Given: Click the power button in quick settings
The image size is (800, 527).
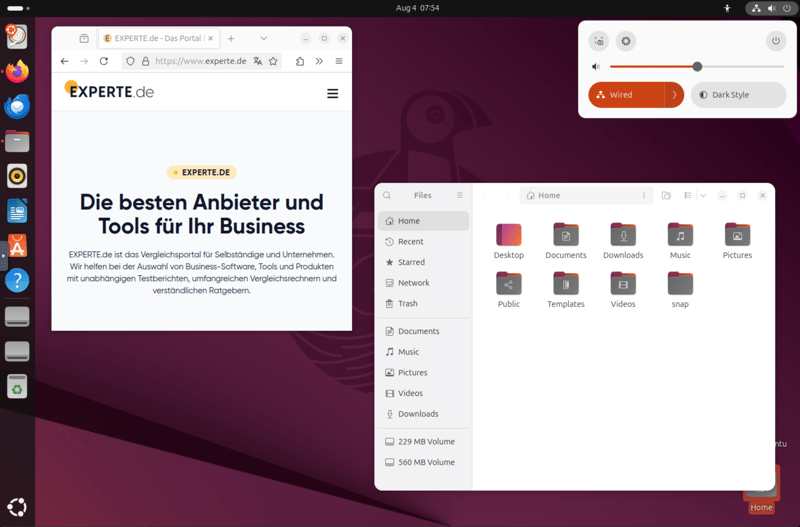Looking at the screenshot, I should 775,41.
